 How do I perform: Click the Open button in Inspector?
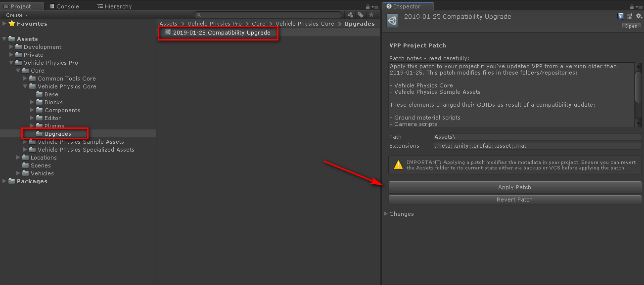click(631, 26)
